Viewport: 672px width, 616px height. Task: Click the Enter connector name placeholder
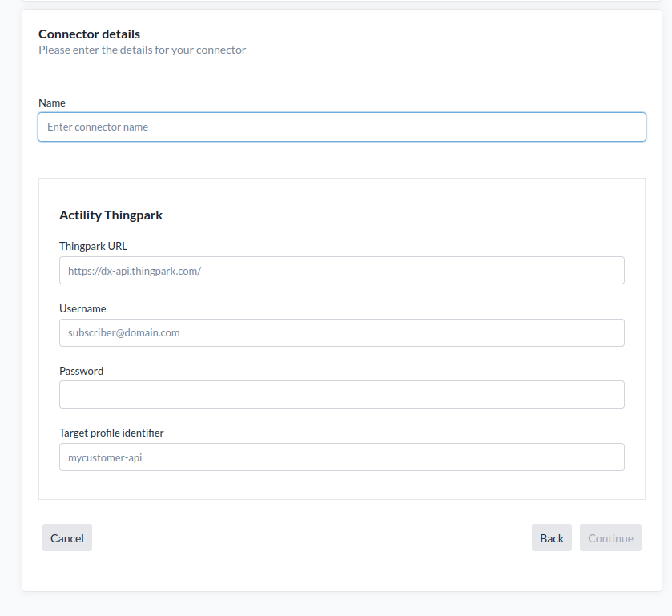click(x=96, y=127)
